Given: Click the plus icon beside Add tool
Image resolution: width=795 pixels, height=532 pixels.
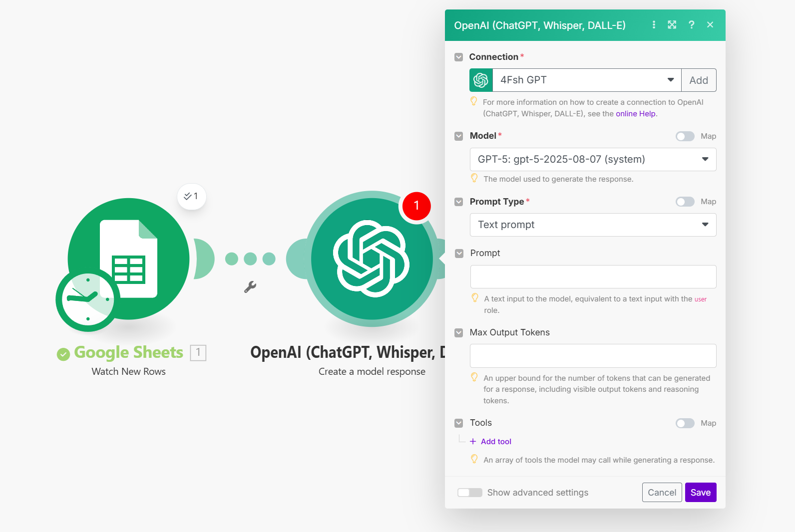Looking at the screenshot, I should pos(473,441).
